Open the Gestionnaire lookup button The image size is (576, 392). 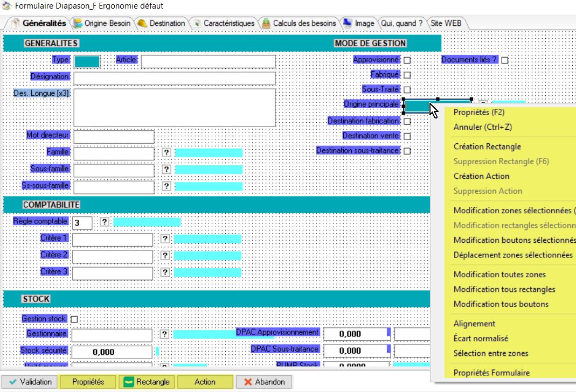[x=165, y=335]
